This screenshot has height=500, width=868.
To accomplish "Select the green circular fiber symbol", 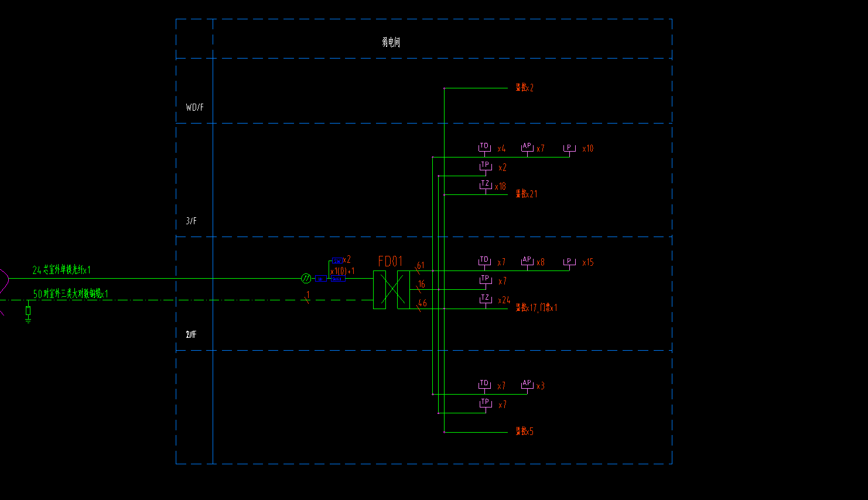I will click(x=306, y=279).
